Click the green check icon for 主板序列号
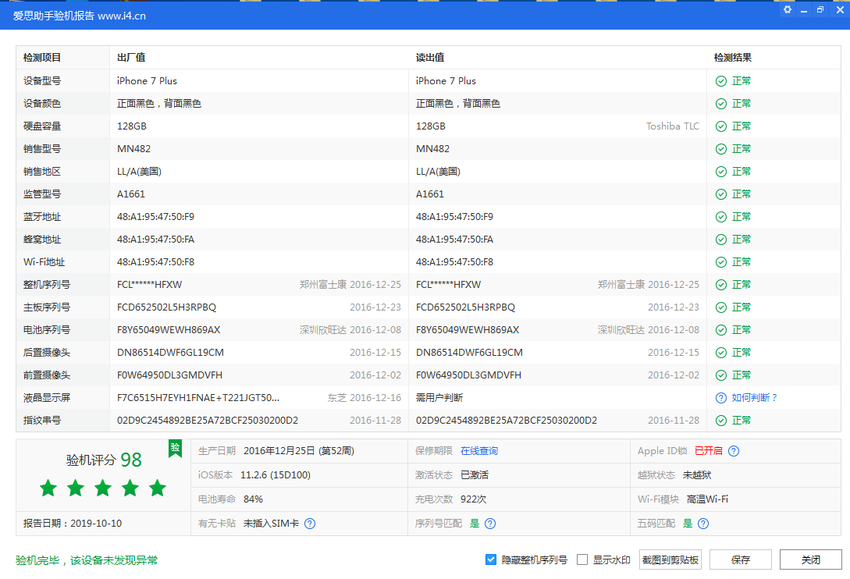 [x=721, y=307]
